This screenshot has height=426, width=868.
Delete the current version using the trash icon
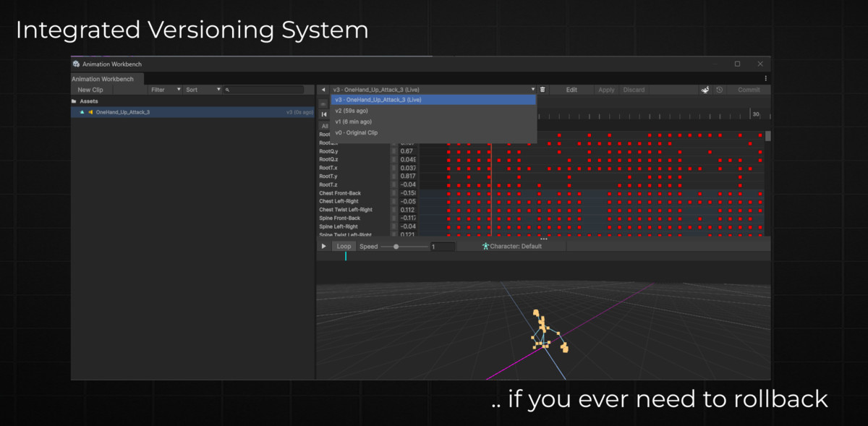coord(542,90)
